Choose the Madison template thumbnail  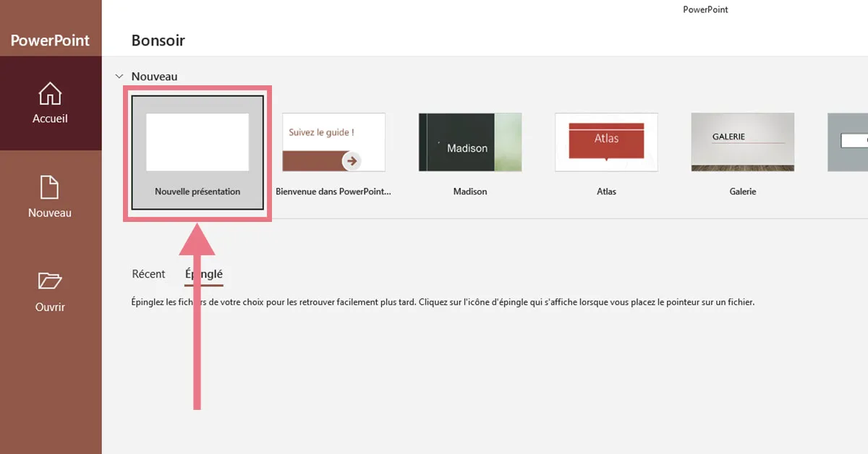[470, 142]
